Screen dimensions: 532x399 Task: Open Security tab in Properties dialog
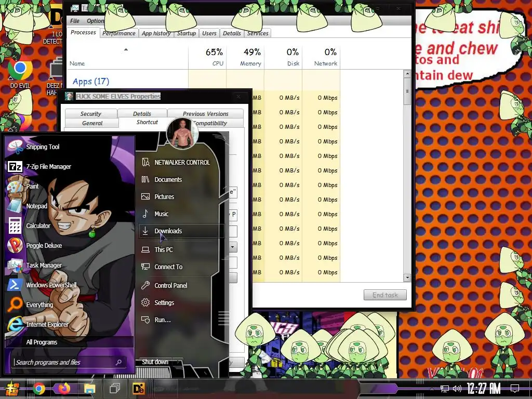90,114
